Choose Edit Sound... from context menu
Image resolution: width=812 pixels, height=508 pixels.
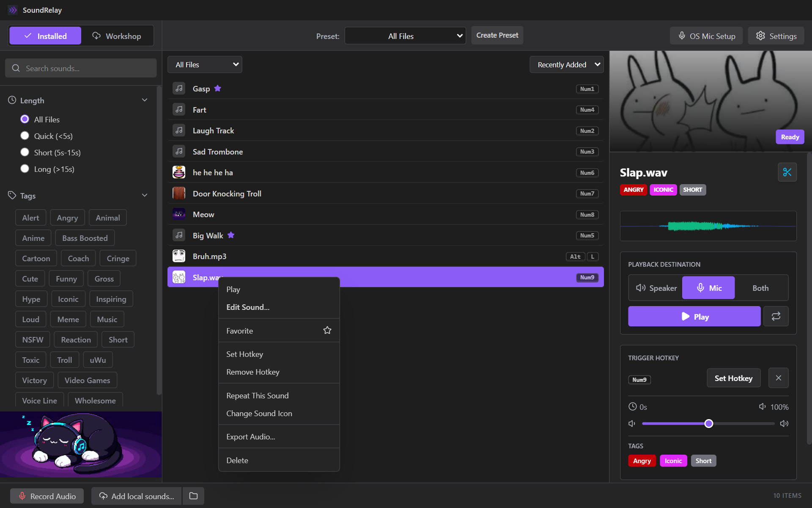[279, 307]
